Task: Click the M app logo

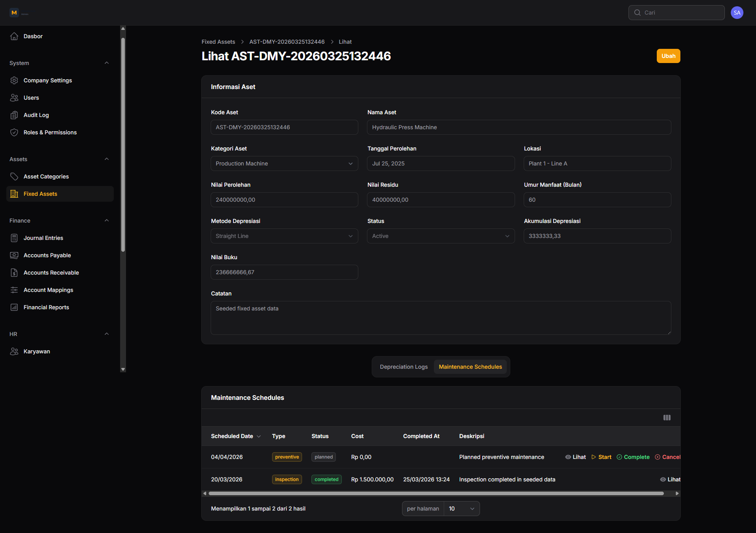Action: (14, 13)
